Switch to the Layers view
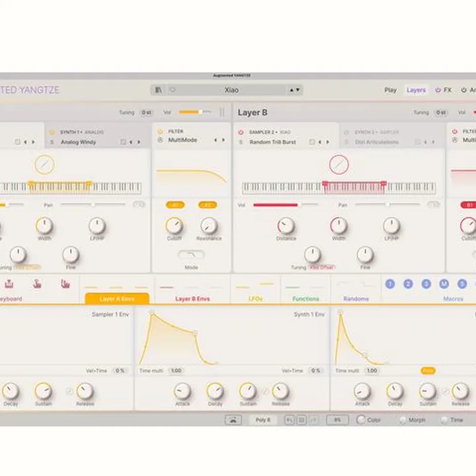The image size is (476, 476). 416,90
